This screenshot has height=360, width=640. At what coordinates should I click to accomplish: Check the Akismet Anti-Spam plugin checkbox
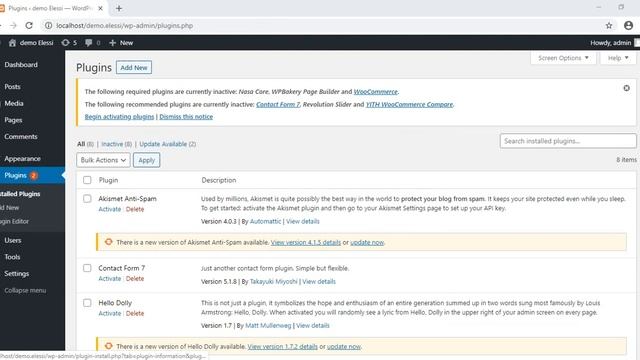tap(87, 198)
